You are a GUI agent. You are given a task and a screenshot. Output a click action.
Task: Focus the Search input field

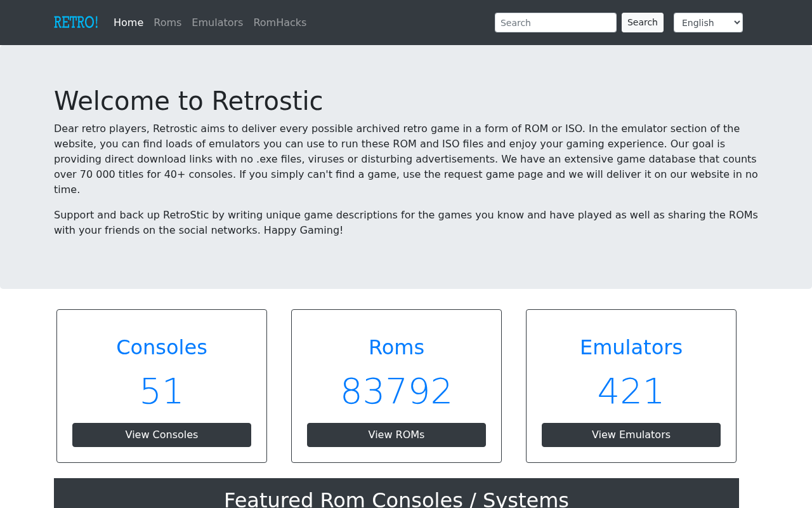click(556, 23)
